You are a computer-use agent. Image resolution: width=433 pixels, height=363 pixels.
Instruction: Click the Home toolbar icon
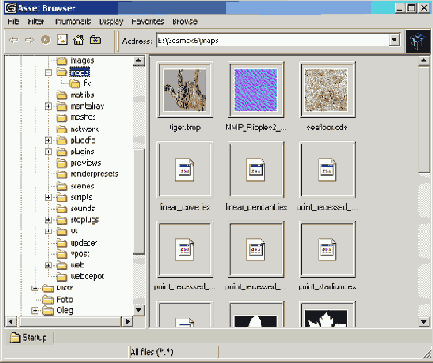[x=79, y=40]
